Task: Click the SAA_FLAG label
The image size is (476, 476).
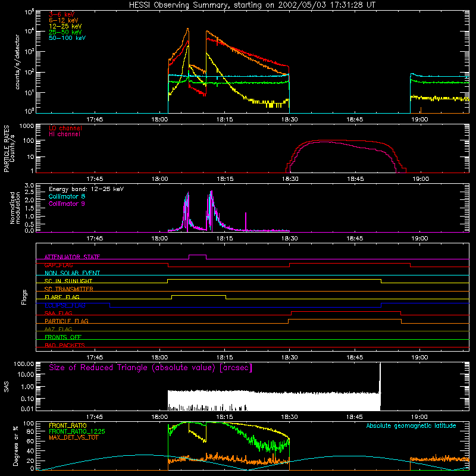Action: (x=58, y=314)
